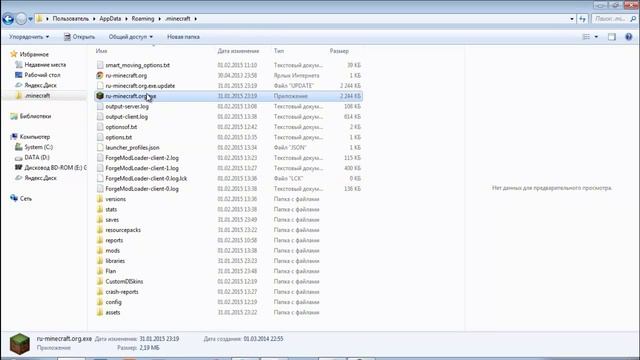640x360 pixels.
Task: Click .minecraft in the address path
Action: 178,19
